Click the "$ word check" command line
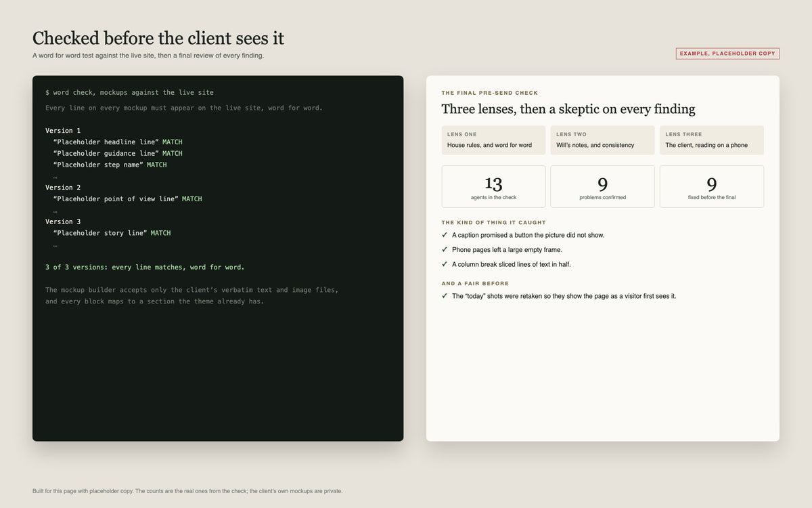812x508 pixels. tap(129, 92)
